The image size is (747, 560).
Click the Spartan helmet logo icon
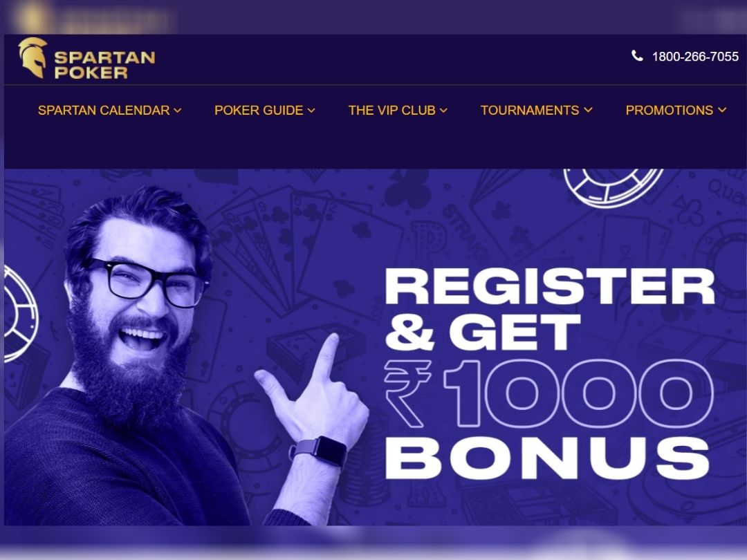[x=33, y=57]
